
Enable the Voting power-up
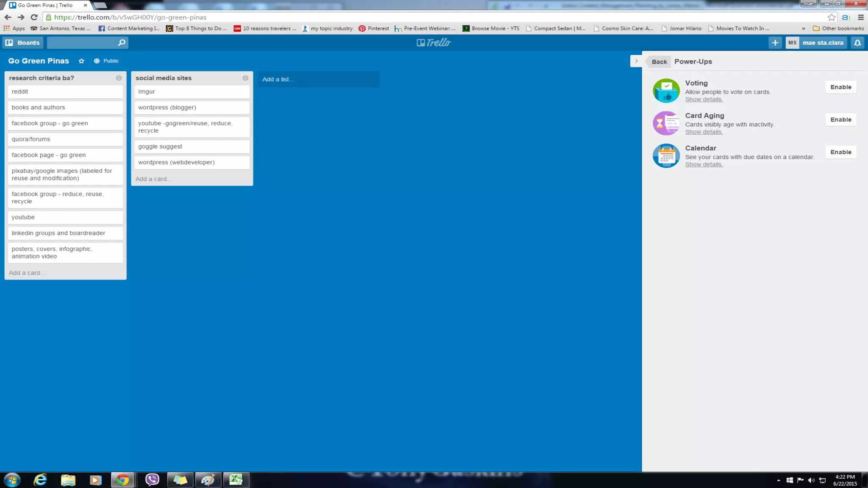(840, 87)
